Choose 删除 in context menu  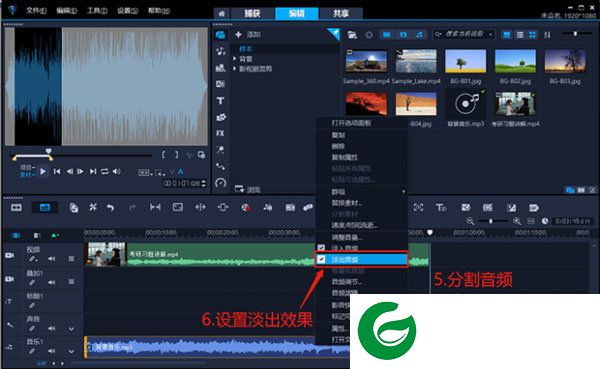[x=338, y=146]
